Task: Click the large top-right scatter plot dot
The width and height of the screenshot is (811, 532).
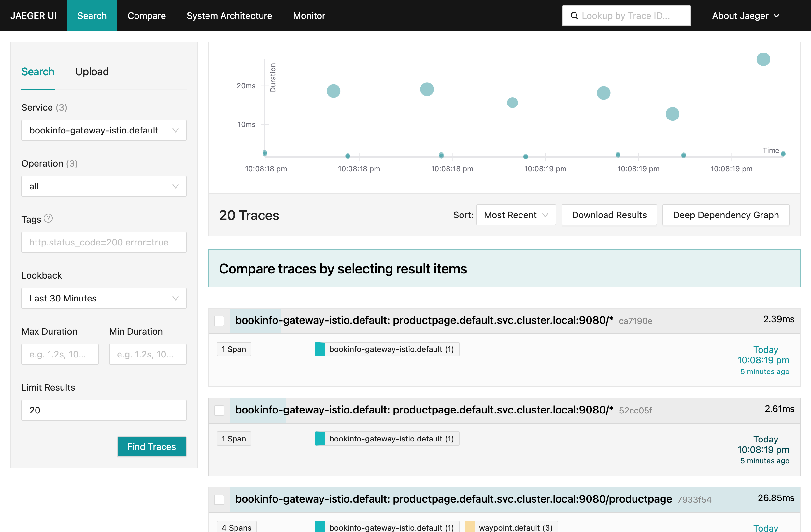Action: pos(763,59)
